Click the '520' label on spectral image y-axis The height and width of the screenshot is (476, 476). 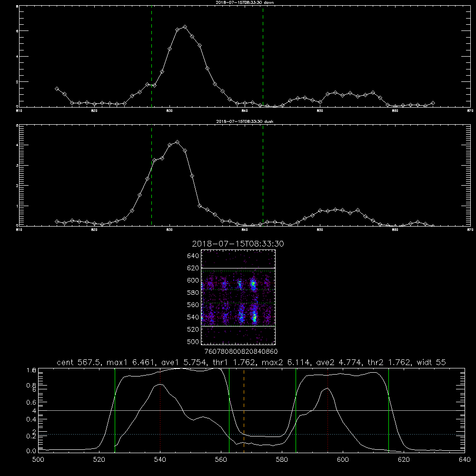193,329
